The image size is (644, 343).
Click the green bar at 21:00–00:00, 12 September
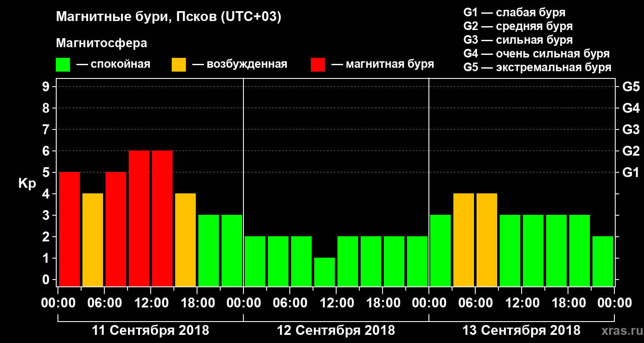point(417,261)
